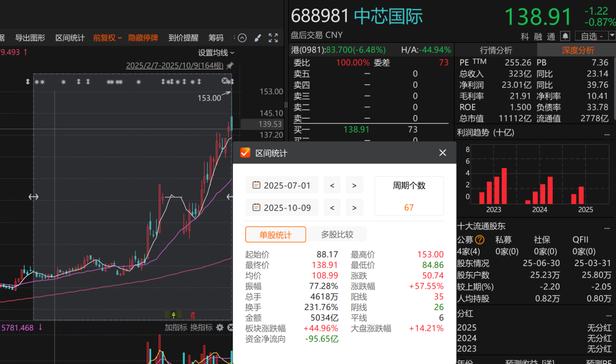The width and height of the screenshot is (616, 364).
Task: Switch to the 行情分析 tab
Action: click(496, 50)
